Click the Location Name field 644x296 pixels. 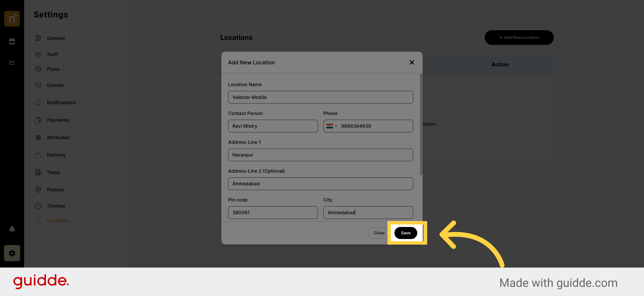tap(321, 97)
